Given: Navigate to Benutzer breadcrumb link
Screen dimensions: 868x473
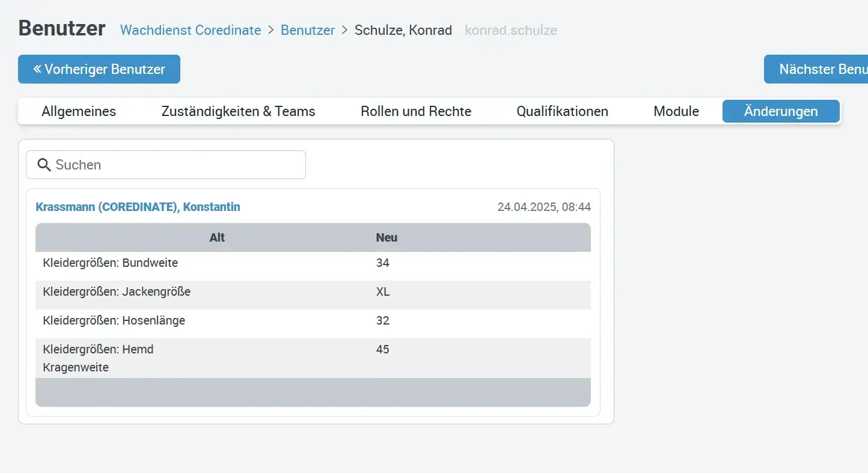Looking at the screenshot, I should pos(308,30).
